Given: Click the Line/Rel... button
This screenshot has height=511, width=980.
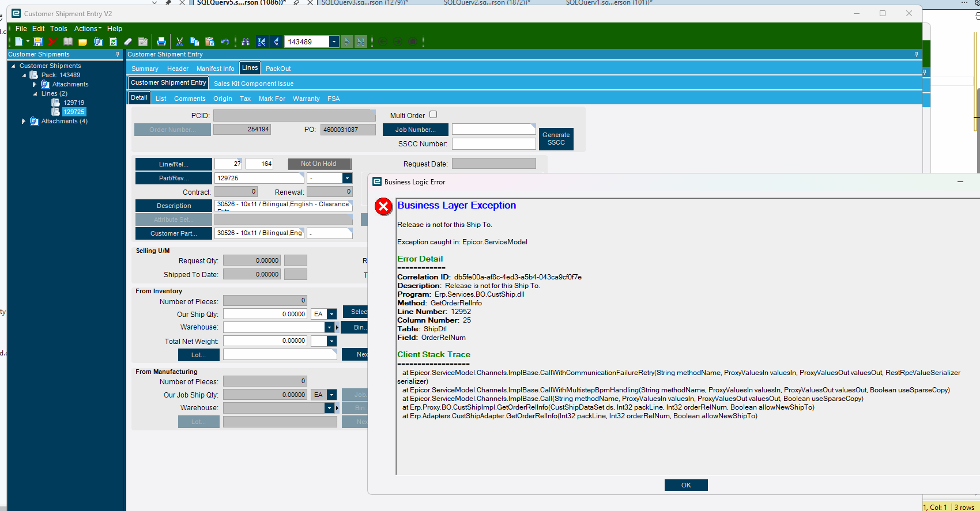Looking at the screenshot, I should (x=174, y=164).
